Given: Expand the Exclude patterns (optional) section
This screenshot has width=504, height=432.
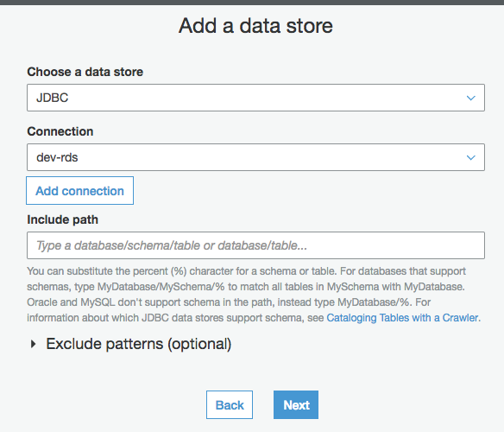Looking at the screenshot, I should tap(139, 344).
